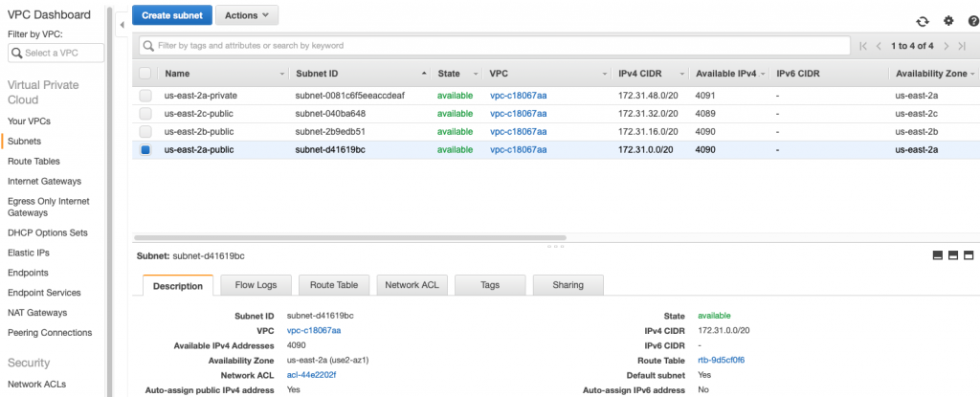The width and height of the screenshot is (980, 397).
Task: Open the Name column dropdown arrow
Action: coord(281,74)
